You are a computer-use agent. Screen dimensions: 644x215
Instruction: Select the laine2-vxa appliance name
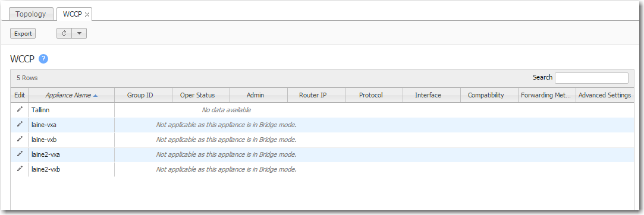[x=46, y=154]
